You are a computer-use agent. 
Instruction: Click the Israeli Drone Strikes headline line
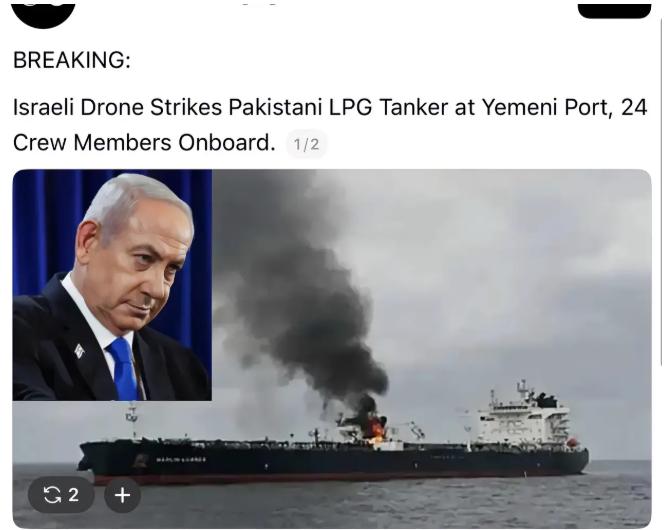330,107
